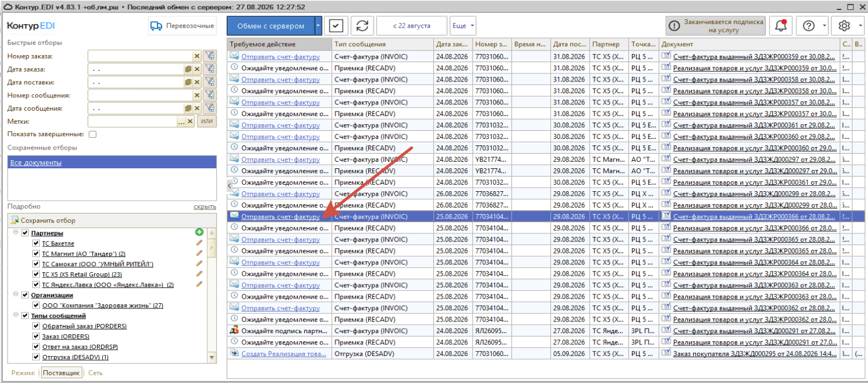Open the question mark help icon

809,26
